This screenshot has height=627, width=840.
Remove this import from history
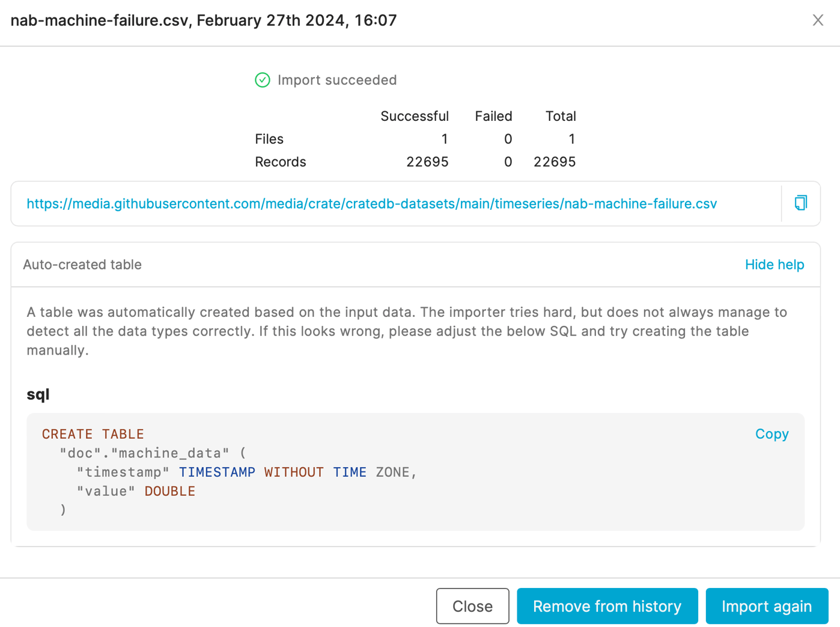click(607, 606)
